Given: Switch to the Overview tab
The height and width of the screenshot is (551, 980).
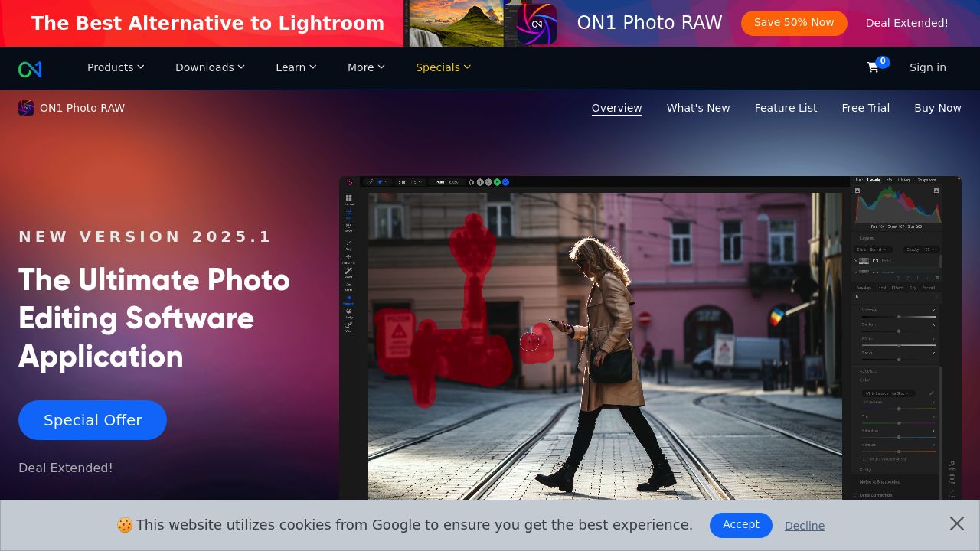Looking at the screenshot, I should coord(617,108).
